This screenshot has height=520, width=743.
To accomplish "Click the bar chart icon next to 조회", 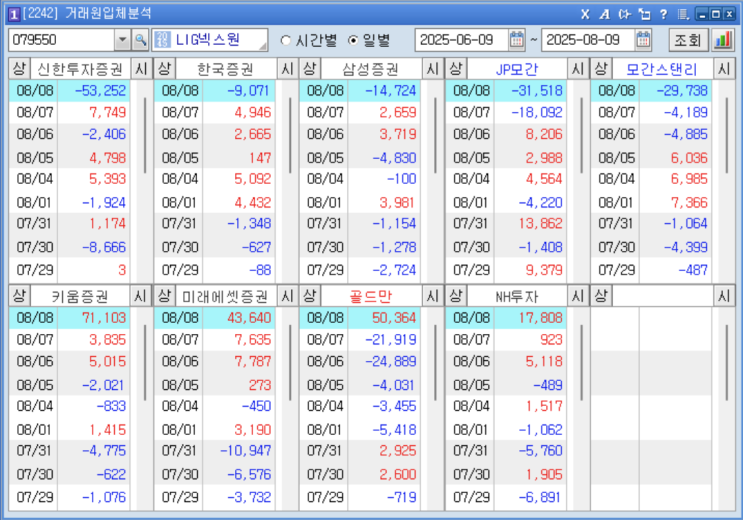I will pos(723,40).
